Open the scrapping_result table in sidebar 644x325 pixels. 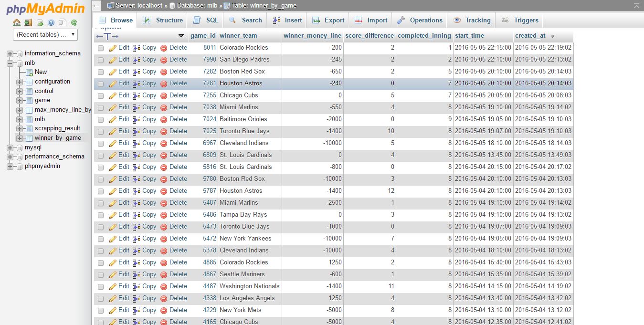[x=57, y=128]
